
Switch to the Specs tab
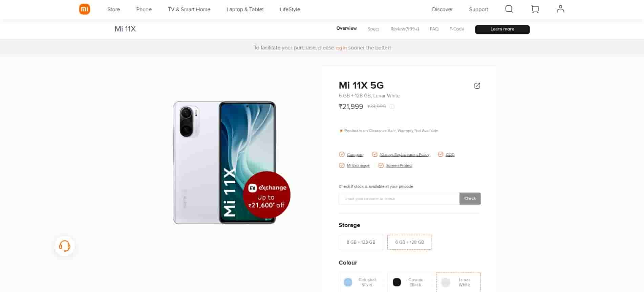[x=373, y=29]
